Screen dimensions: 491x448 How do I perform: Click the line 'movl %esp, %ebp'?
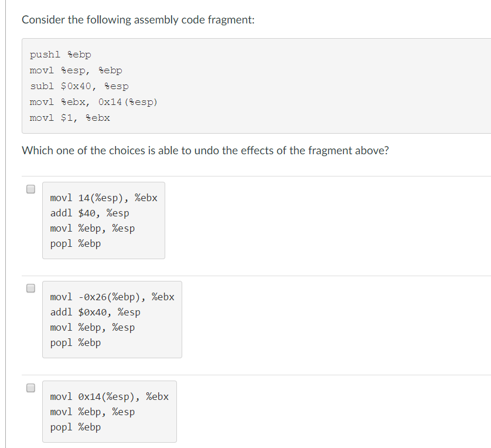pyautogui.click(x=75, y=70)
